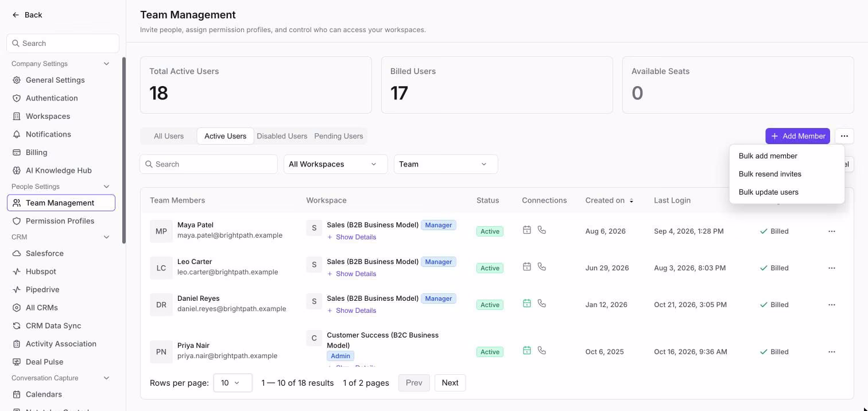The height and width of the screenshot is (411, 868).
Task: Open row actions menu for Leo Carter
Action: tap(831, 268)
